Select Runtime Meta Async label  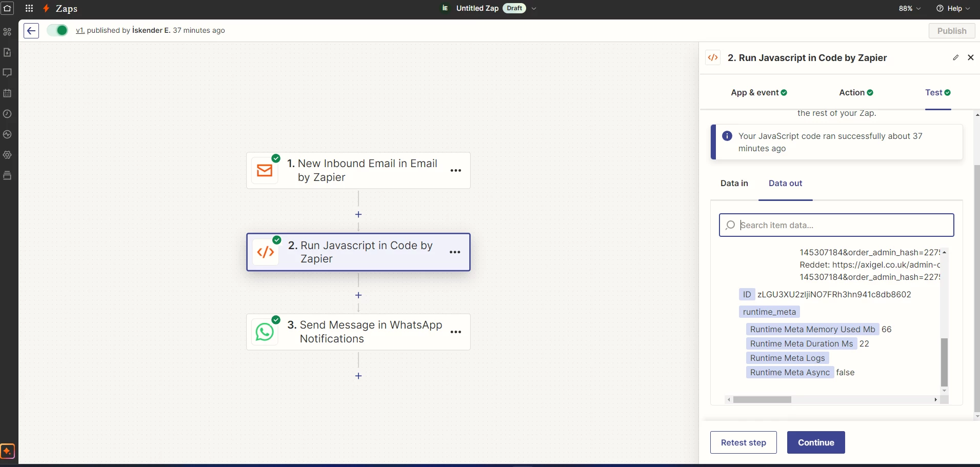tap(790, 372)
